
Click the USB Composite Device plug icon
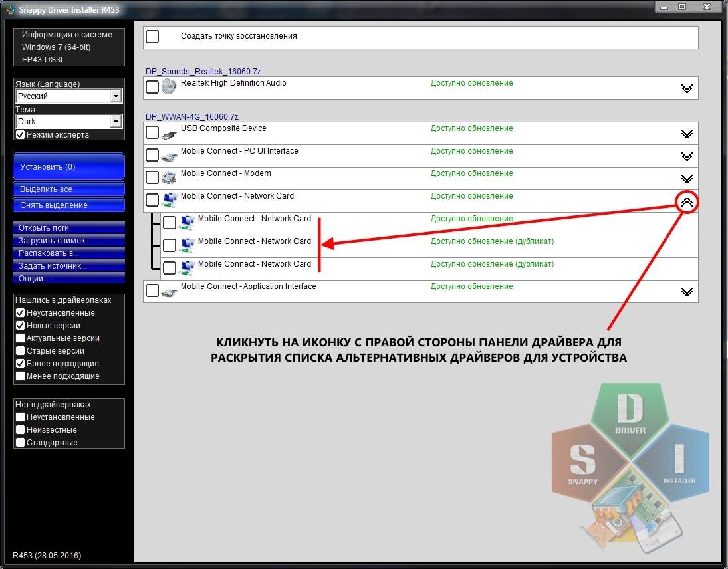[169, 134]
